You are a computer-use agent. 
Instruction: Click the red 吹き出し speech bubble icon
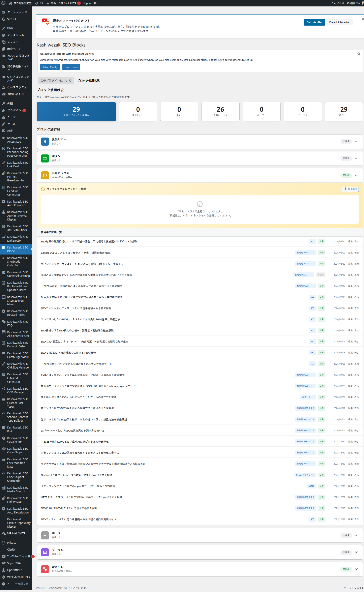coord(45,569)
